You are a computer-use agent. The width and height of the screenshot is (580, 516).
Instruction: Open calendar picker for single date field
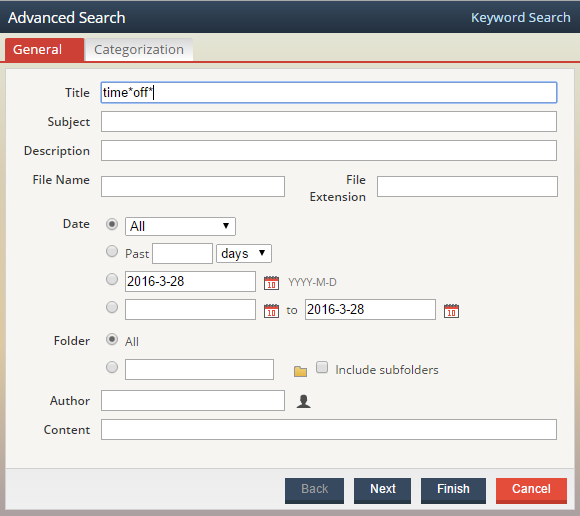[x=271, y=283]
